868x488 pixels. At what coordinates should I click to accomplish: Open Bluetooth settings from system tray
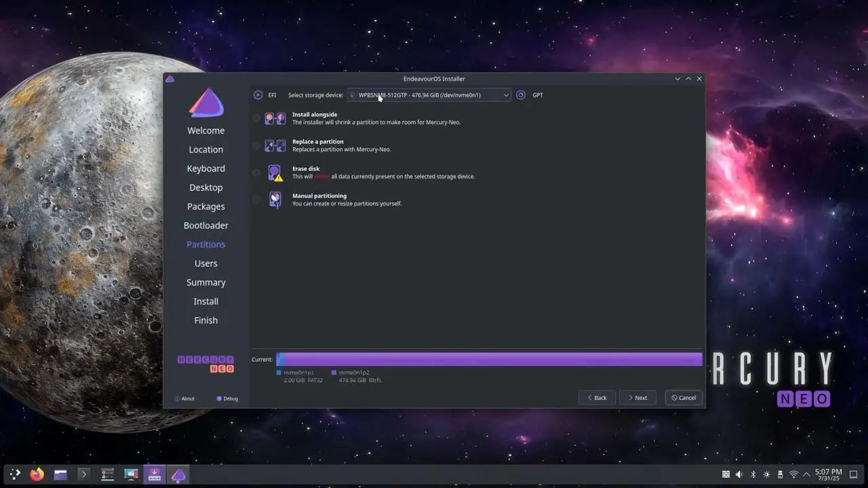(x=753, y=474)
